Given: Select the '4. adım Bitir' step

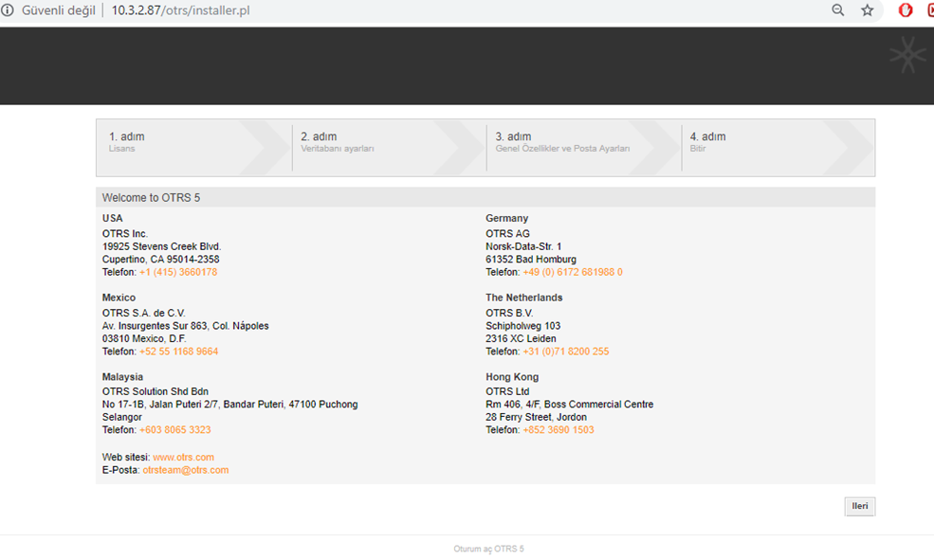Looking at the screenshot, I should (x=778, y=148).
